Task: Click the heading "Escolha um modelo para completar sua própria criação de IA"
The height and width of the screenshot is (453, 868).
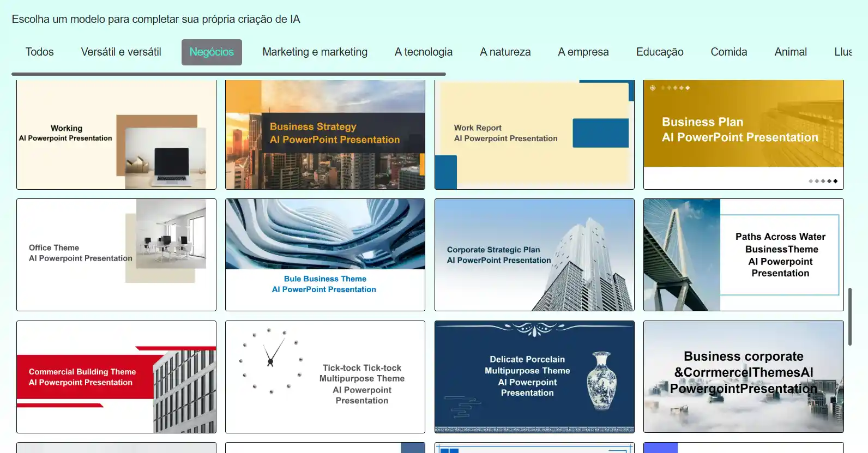Action: click(x=156, y=19)
